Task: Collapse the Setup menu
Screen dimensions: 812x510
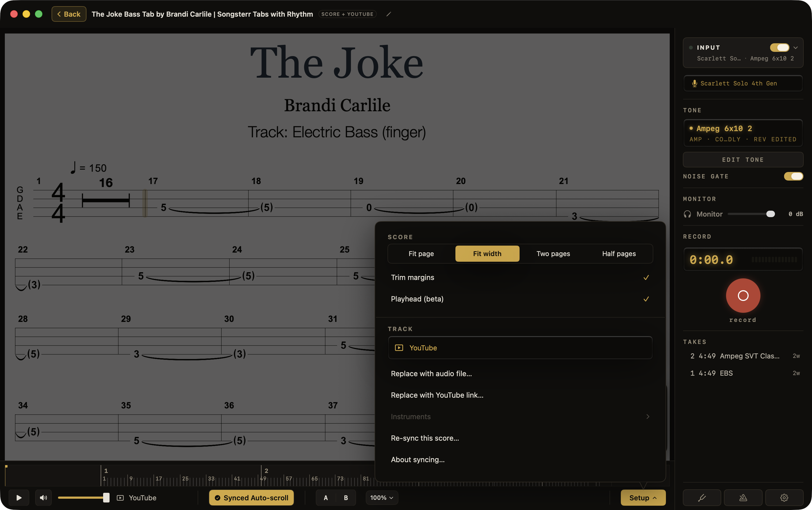Action: click(643, 498)
